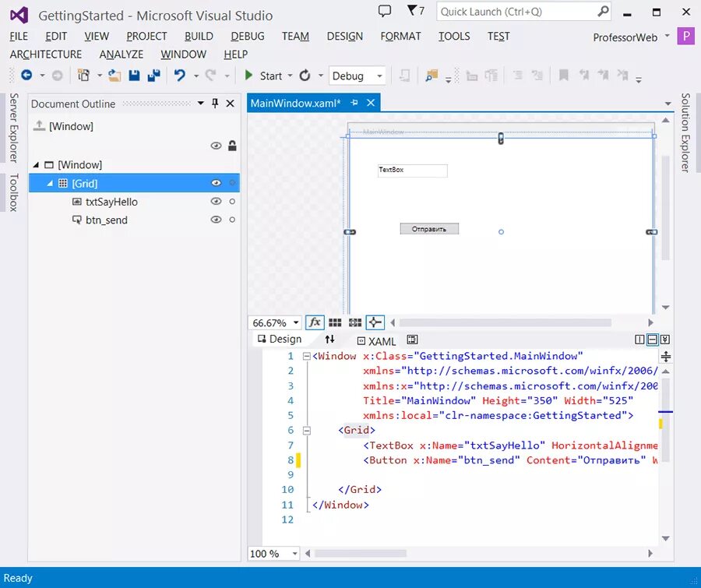Collapse the Grid element in XAML code
Viewport: 701px width, 588px height.
coord(307,431)
